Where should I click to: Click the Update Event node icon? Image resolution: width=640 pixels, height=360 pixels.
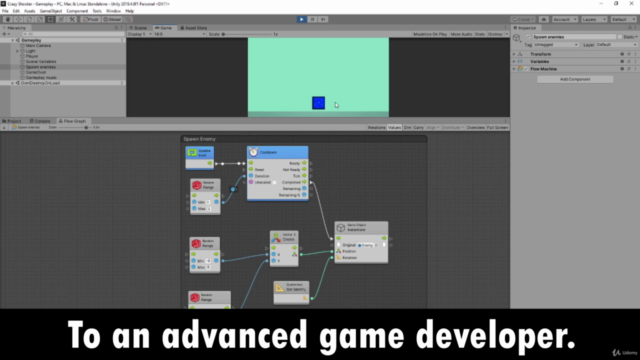pyautogui.click(x=192, y=153)
